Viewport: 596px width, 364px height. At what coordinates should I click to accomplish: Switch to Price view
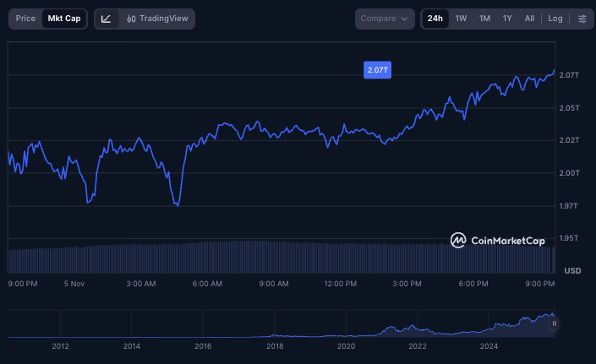[x=25, y=19]
